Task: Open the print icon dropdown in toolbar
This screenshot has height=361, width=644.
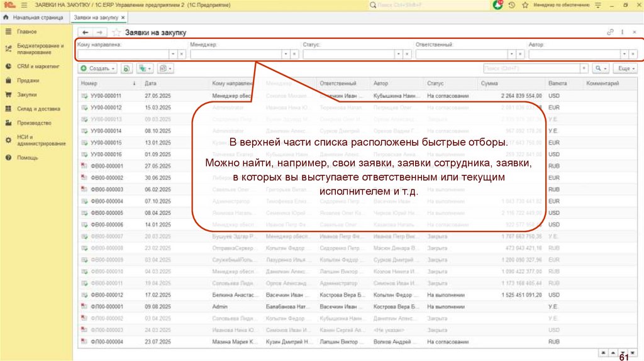Action: click(x=165, y=68)
